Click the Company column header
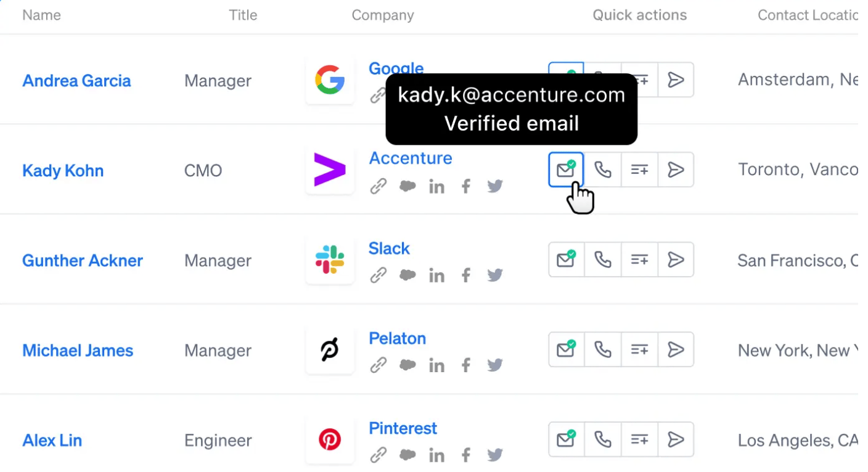Image resolution: width=868 pixels, height=472 pixels. (383, 15)
